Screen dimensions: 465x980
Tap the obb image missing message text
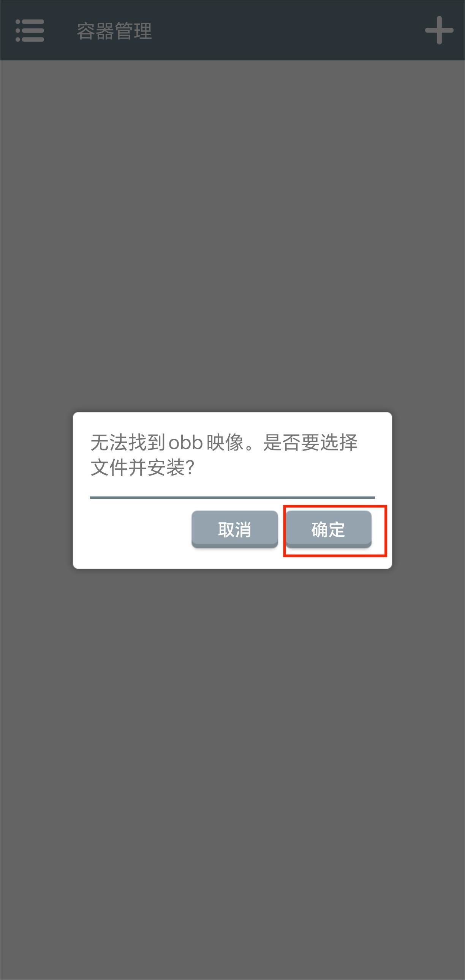(224, 455)
